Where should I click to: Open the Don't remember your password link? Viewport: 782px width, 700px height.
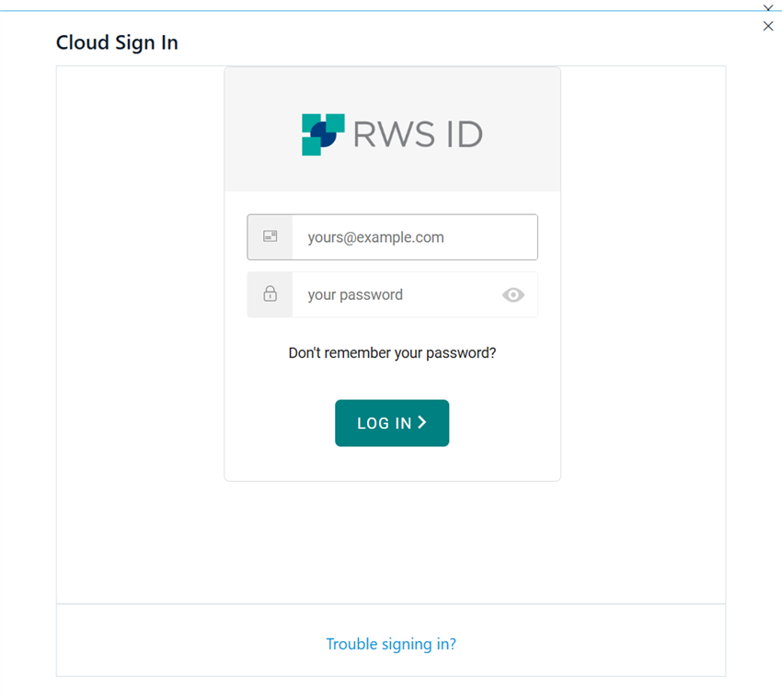(x=393, y=353)
